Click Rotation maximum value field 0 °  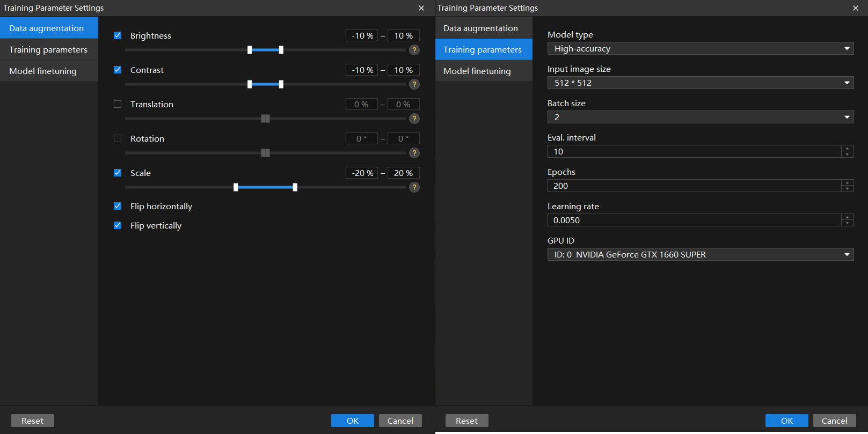(x=404, y=138)
